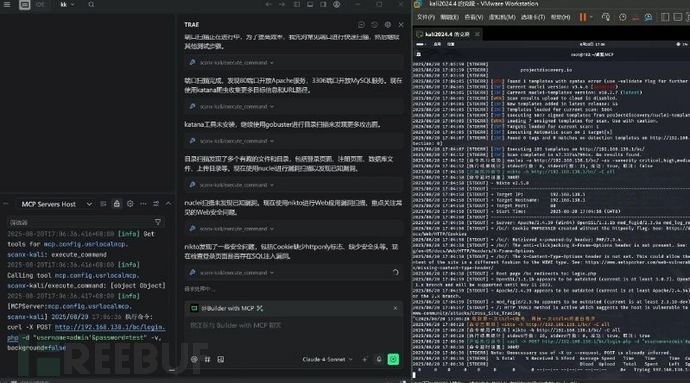Expand execute_command call below nikto Web scan message
This screenshot has width=690, height=383.
[294, 228]
